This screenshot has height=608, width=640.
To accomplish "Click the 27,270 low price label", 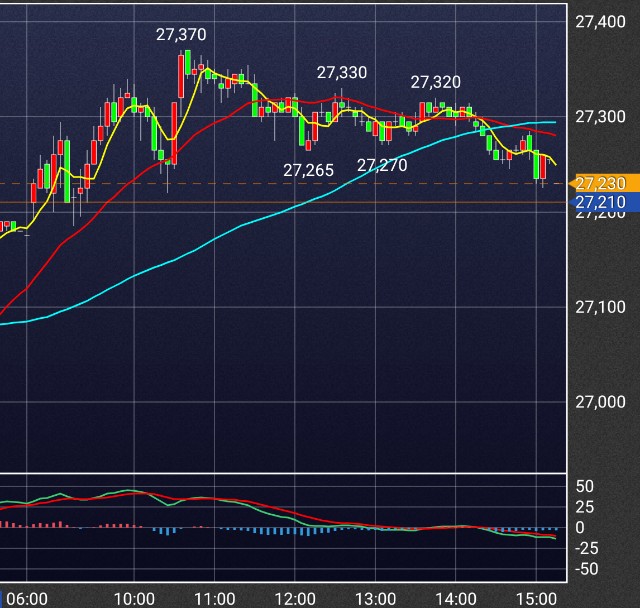I will click(x=382, y=165).
